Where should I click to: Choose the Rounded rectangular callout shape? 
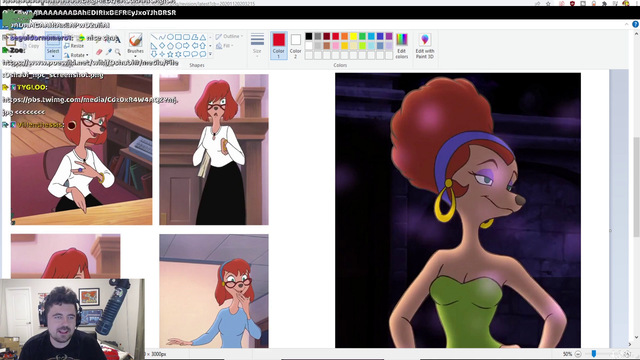(187, 54)
